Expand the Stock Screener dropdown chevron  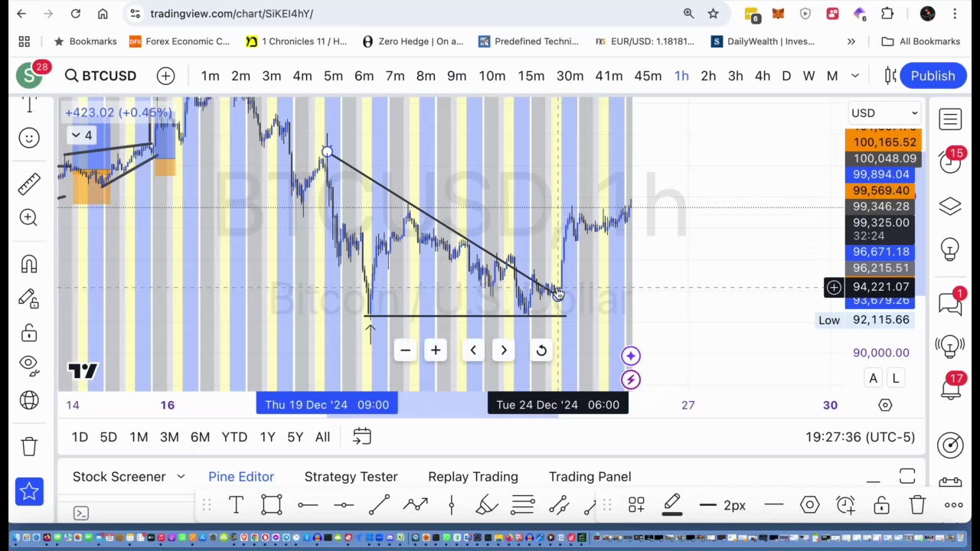pyautogui.click(x=181, y=476)
